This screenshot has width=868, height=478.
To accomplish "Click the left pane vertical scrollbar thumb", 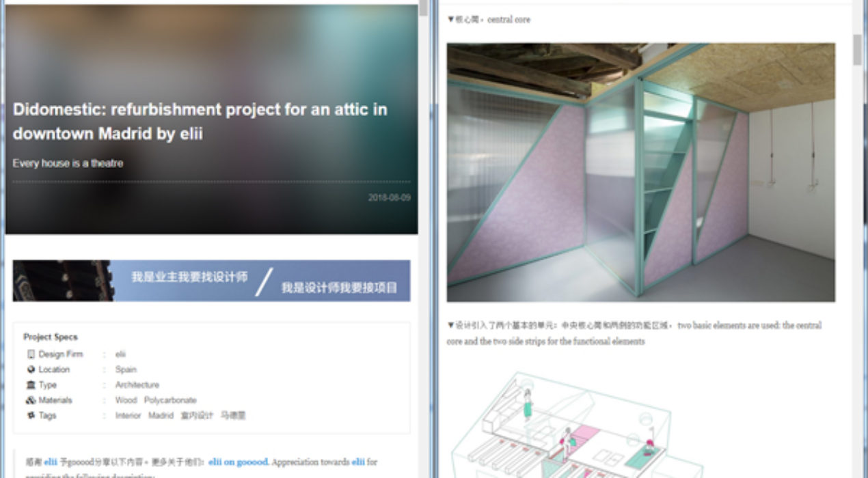I will (424, 8).
